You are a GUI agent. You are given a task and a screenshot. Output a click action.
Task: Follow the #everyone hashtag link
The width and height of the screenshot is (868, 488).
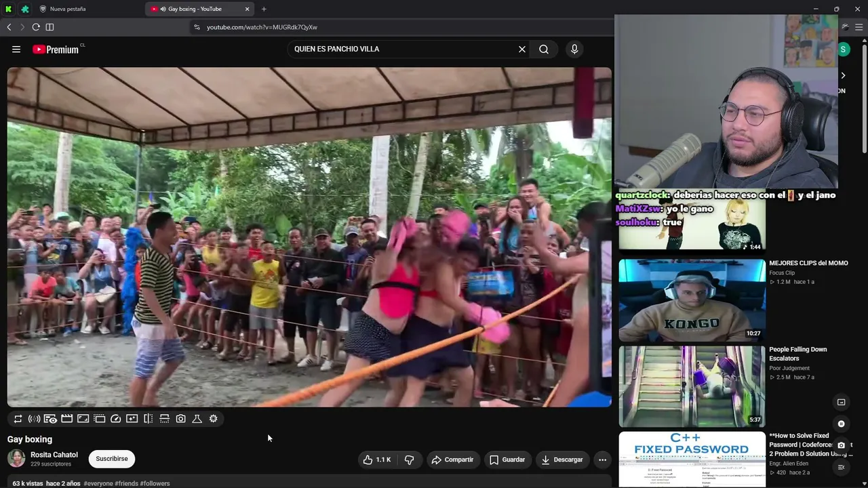point(98,483)
